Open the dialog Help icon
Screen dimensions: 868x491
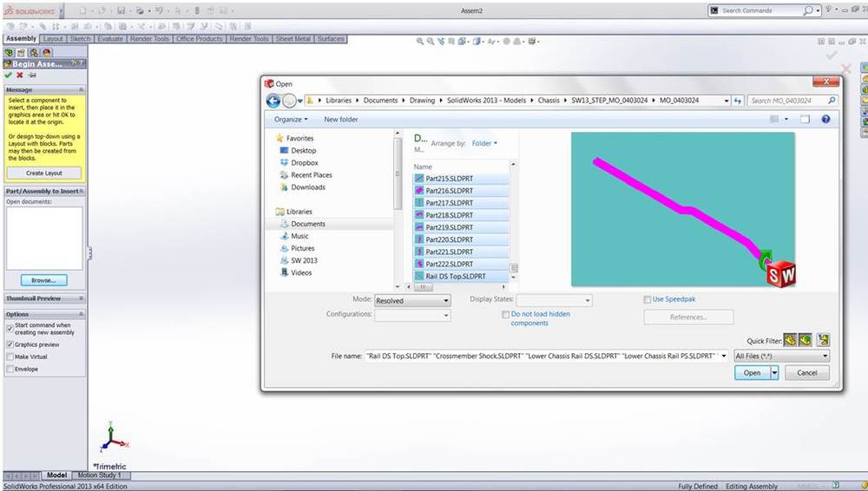(825, 120)
